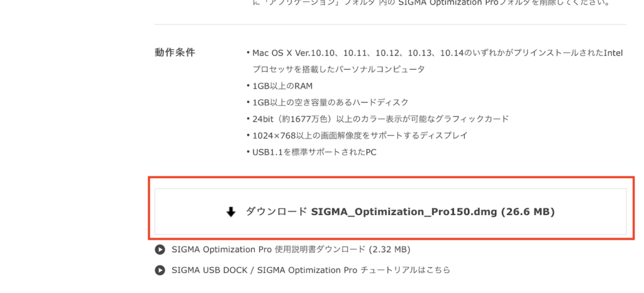
Task: Click the word Intel in the requirements
Action: pyautogui.click(x=613, y=53)
